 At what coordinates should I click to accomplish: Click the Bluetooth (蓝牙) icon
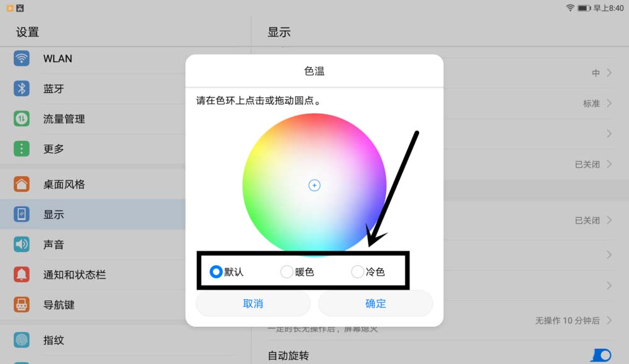22,89
